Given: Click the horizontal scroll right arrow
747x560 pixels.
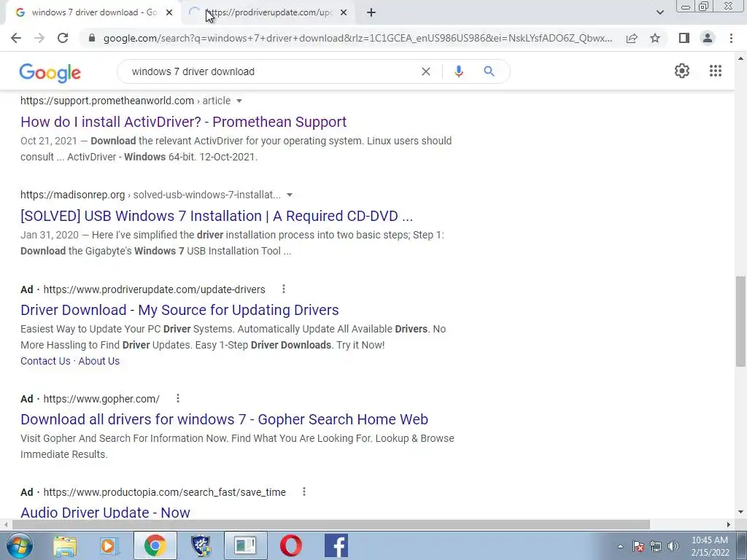Looking at the screenshot, I should 729,524.
